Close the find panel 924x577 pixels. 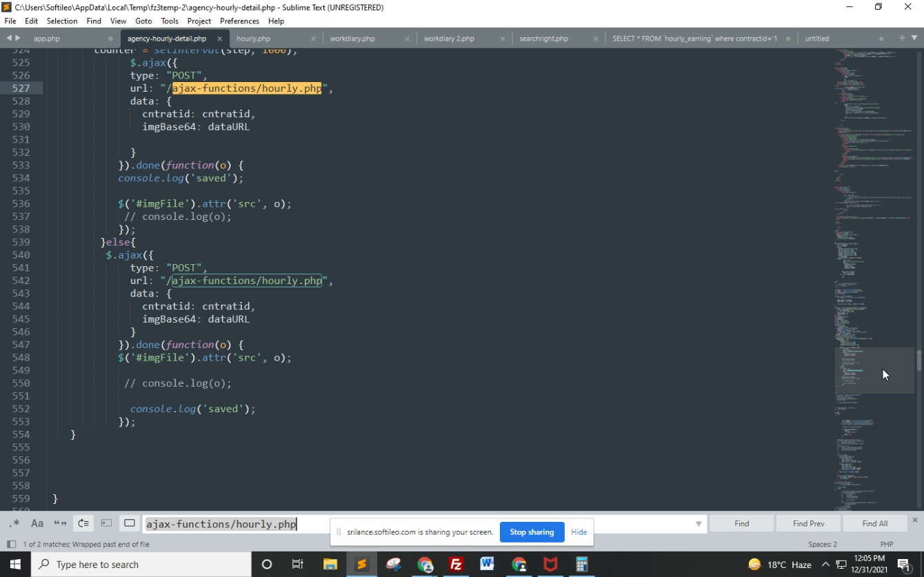pos(915,520)
